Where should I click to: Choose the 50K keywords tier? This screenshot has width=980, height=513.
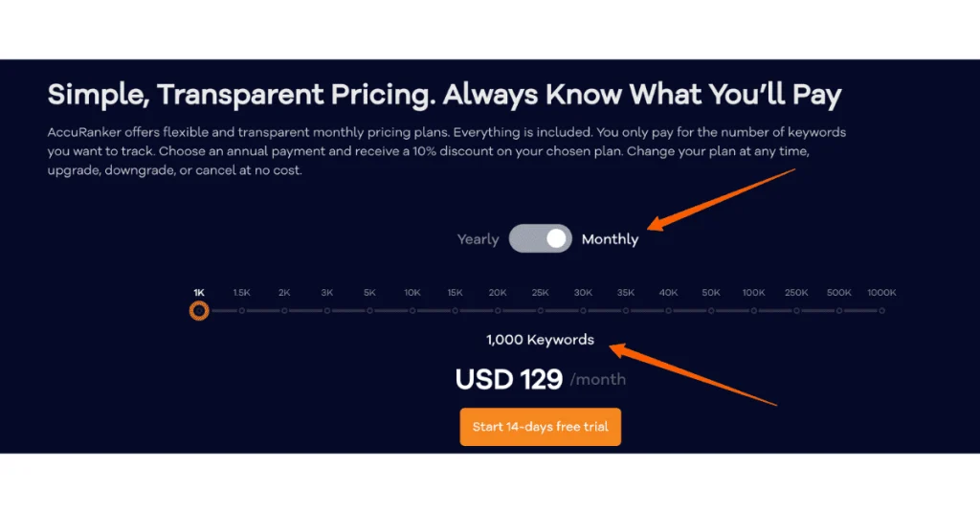tap(711, 310)
